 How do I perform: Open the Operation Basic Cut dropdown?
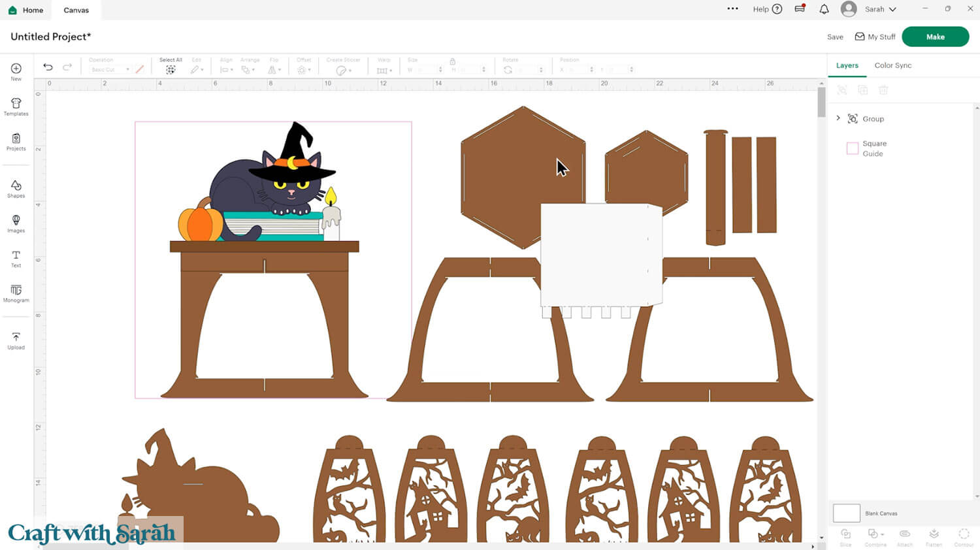pos(110,69)
